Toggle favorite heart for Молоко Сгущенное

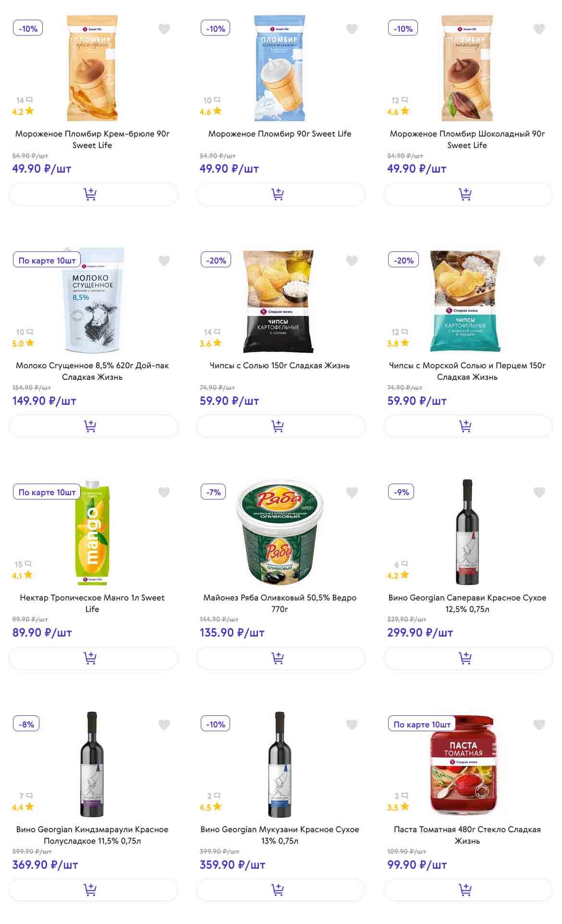click(164, 261)
